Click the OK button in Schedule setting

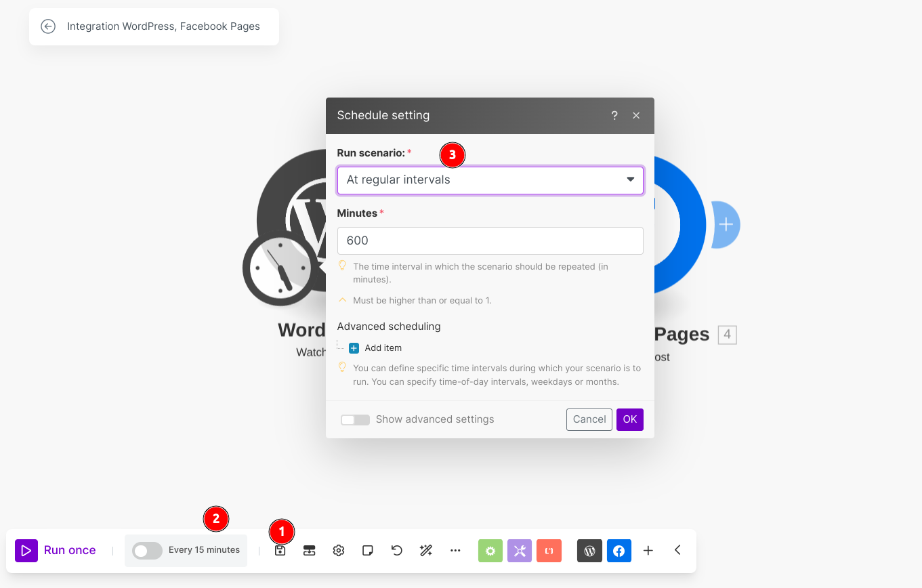pyautogui.click(x=629, y=419)
